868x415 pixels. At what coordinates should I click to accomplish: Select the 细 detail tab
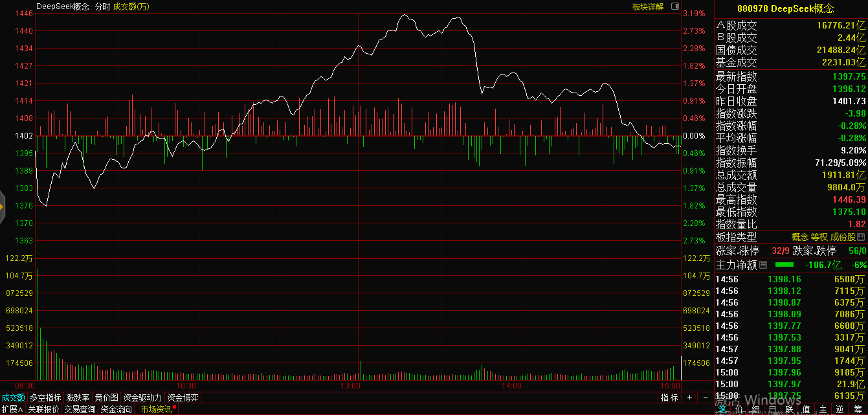(x=756, y=409)
